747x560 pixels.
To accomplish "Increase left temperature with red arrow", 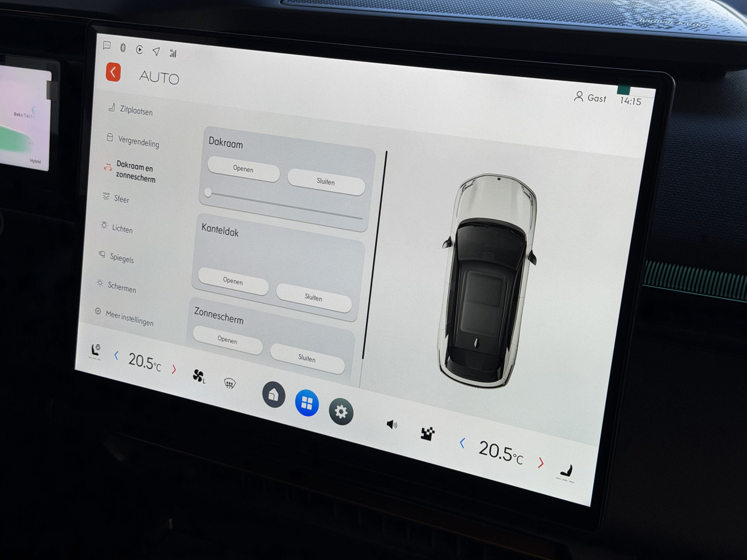I will pos(174,369).
